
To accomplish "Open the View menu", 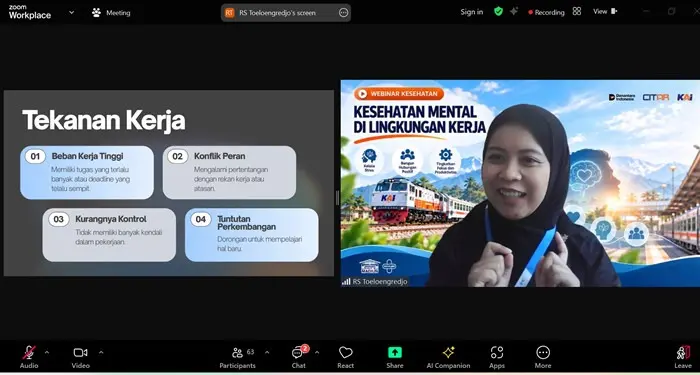I will (x=605, y=12).
